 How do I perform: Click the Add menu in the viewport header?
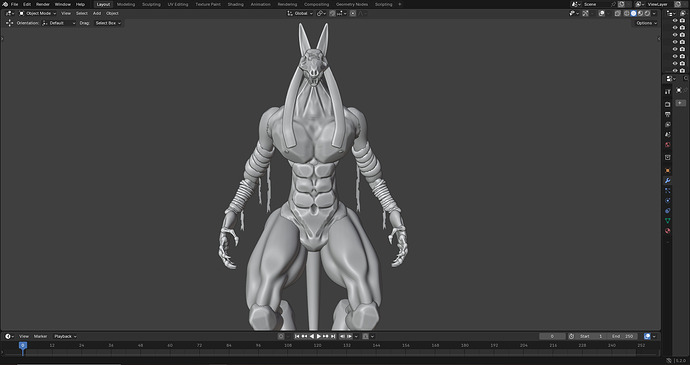[x=97, y=13]
